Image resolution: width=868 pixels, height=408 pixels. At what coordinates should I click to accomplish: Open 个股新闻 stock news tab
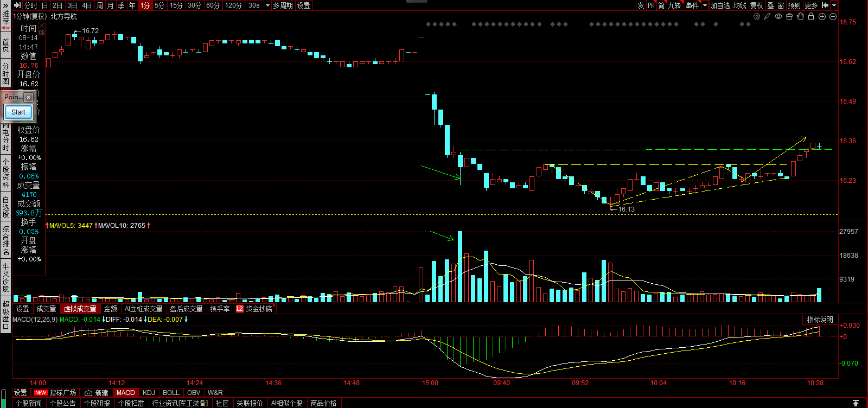tap(29, 403)
